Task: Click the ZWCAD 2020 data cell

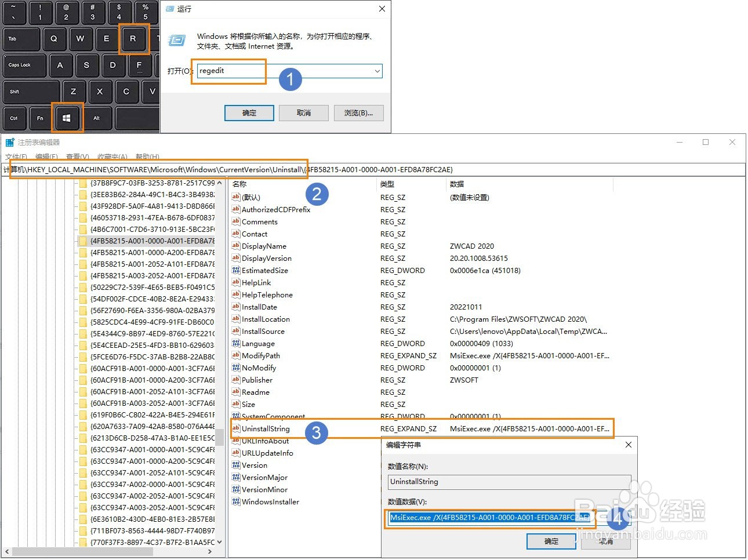Action: (x=472, y=246)
